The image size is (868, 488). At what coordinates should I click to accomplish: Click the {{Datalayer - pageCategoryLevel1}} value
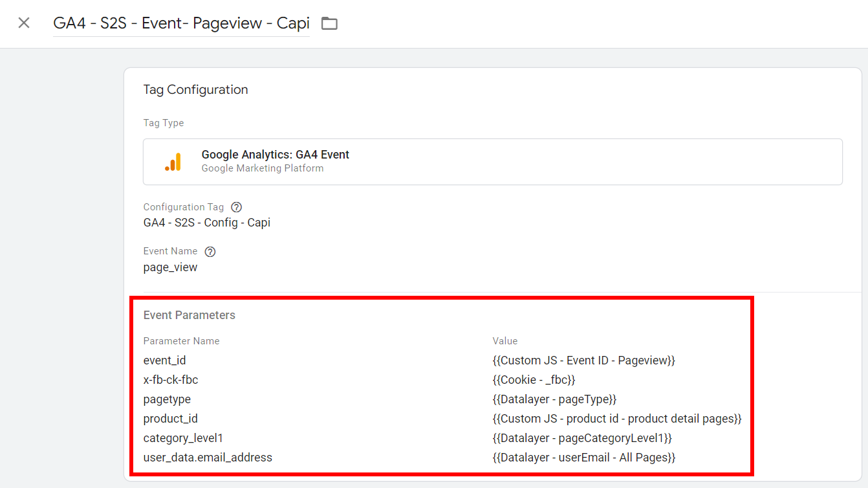tap(583, 438)
